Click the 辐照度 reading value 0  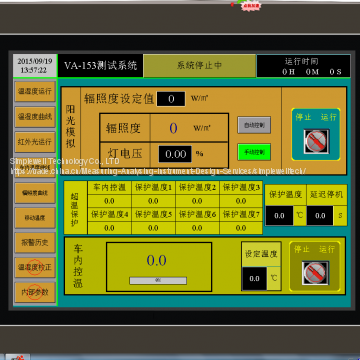pos(173,128)
